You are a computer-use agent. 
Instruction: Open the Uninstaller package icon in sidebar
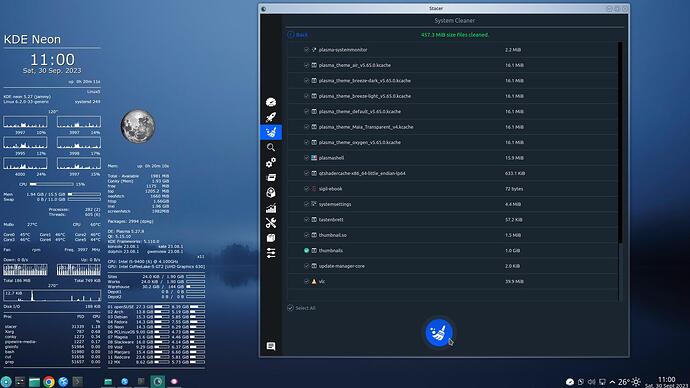click(x=271, y=193)
